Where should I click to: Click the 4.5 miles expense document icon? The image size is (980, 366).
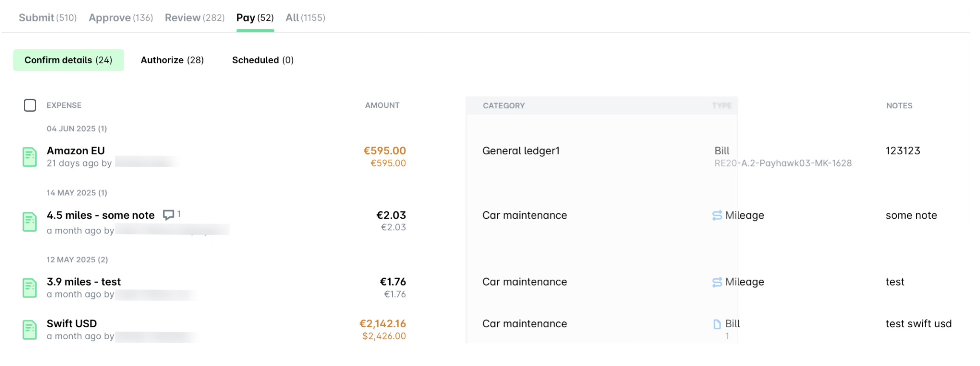29,221
